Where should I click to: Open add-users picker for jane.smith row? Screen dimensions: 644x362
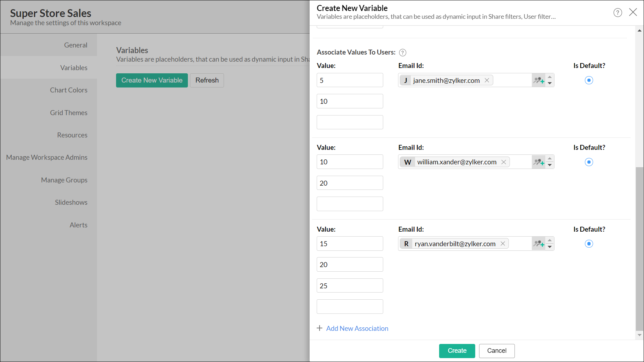tap(539, 80)
